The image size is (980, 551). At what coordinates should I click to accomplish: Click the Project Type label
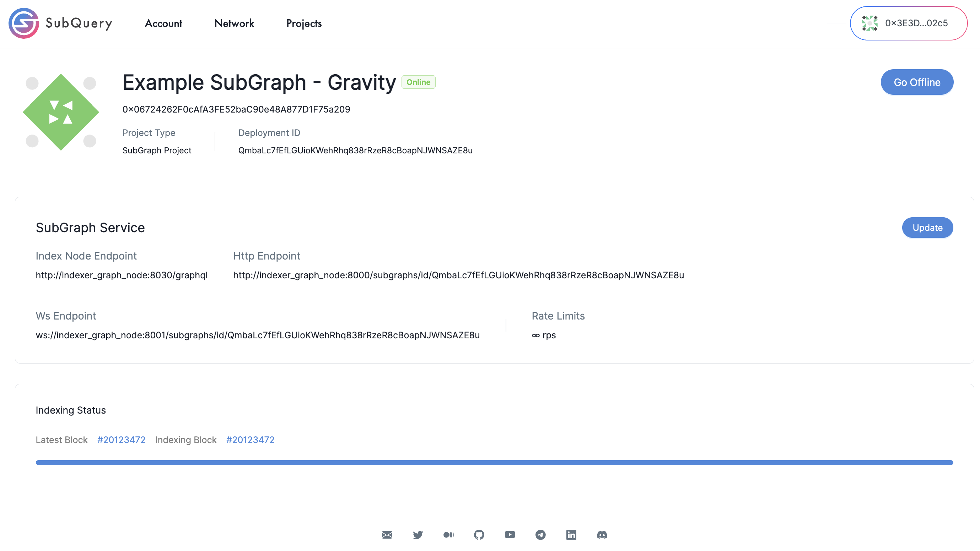click(149, 133)
